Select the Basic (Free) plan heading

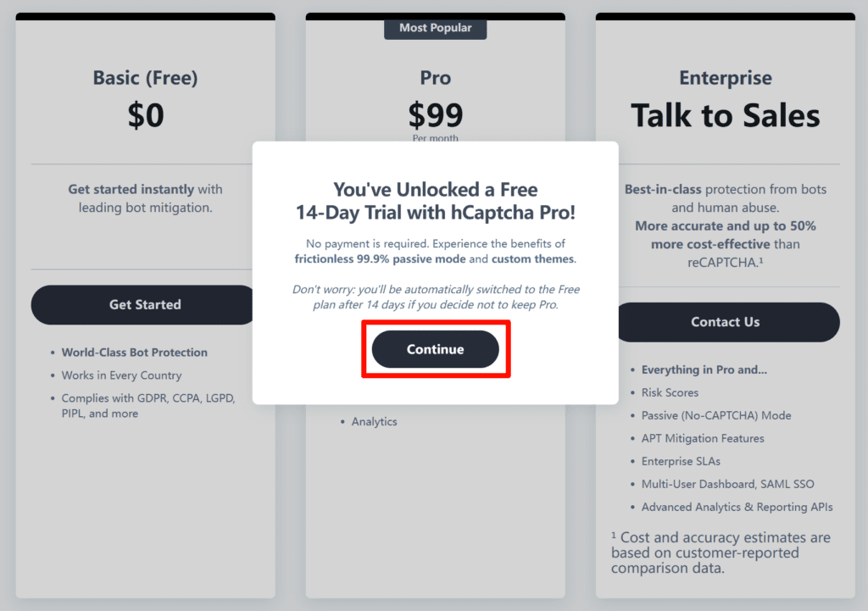point(145,78)
